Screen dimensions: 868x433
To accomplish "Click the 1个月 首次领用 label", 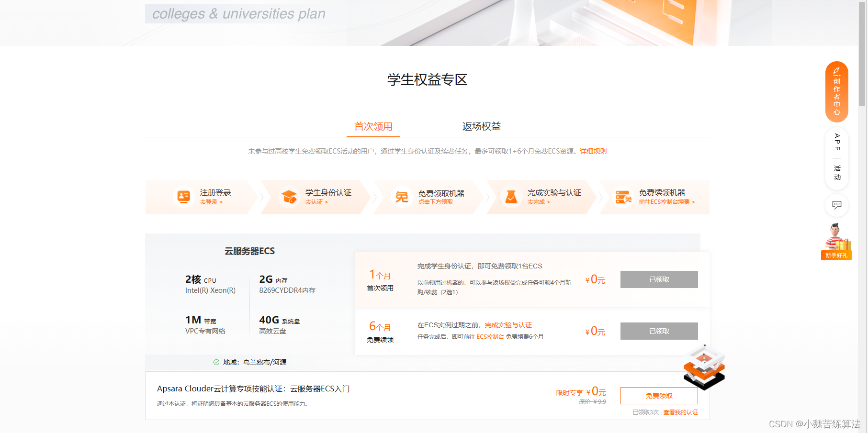I will point(380,280).
